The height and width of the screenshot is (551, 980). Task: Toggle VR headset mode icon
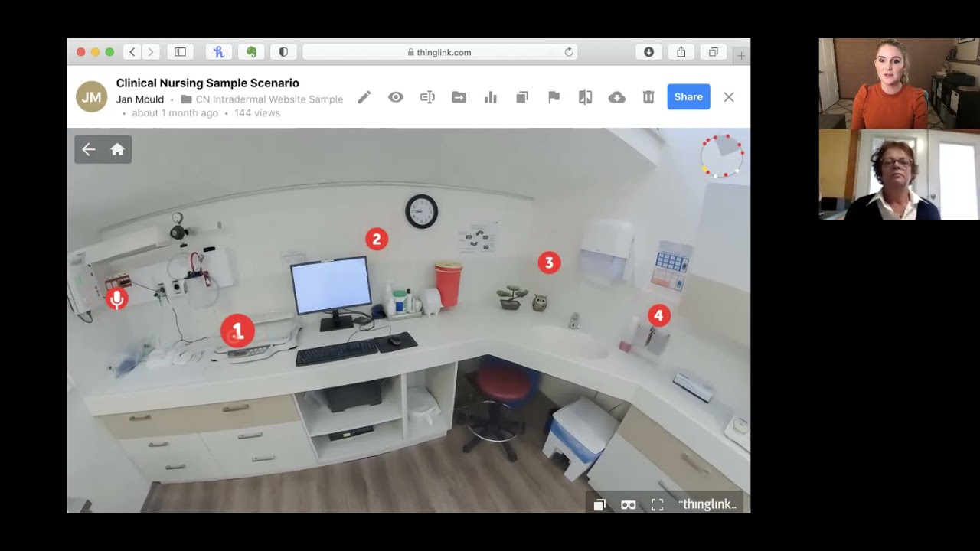(629, 504)
